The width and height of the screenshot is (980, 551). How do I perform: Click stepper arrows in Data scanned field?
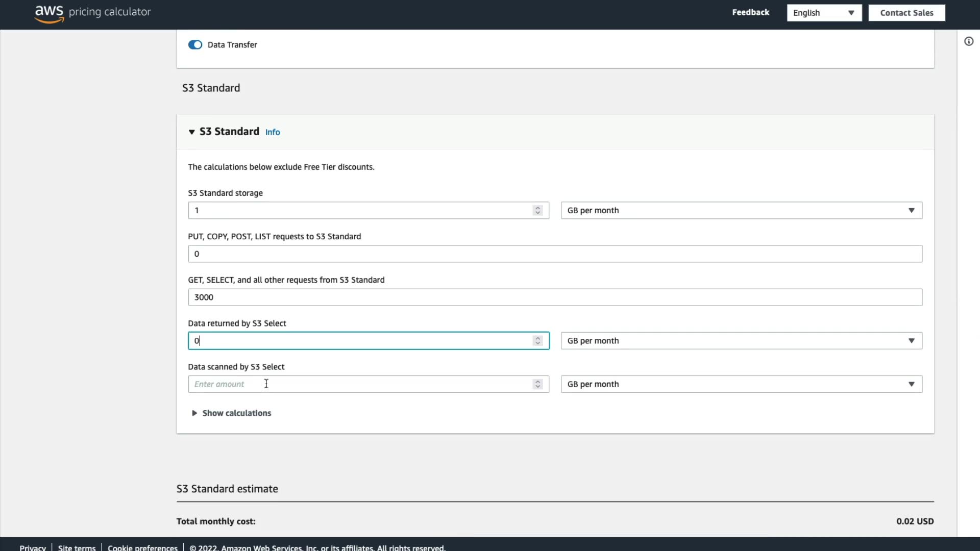click(537, 384)
